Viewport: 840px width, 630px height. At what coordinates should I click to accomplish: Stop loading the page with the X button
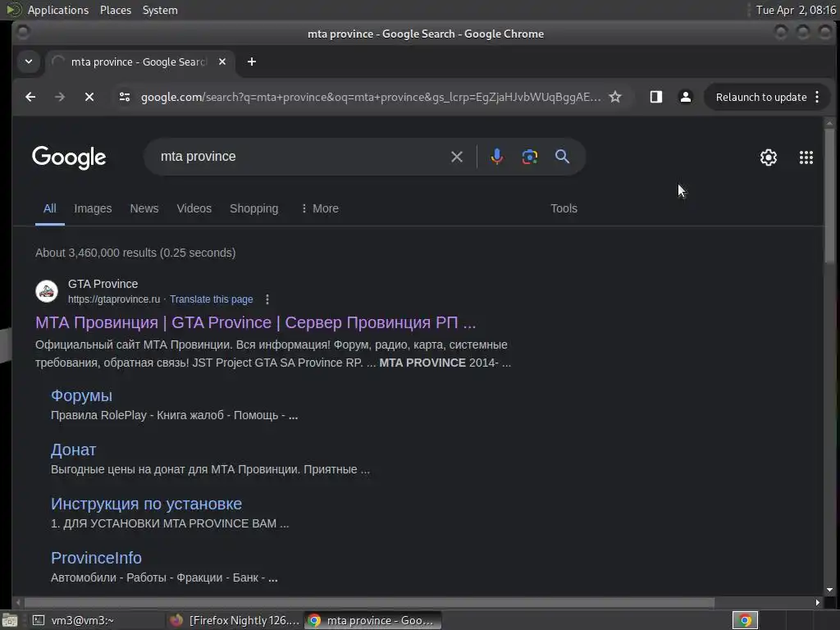tap(89, 97)
